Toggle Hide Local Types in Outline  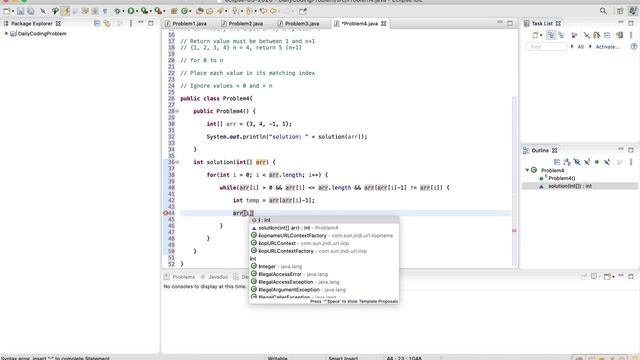[x=607, y=162]
